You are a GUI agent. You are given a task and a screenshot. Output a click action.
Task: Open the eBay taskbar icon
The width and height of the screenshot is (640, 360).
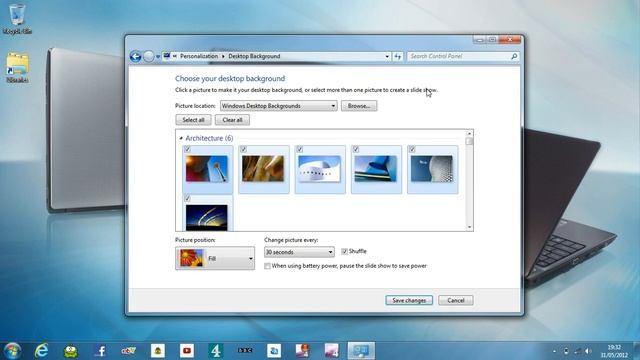(129, 351)
